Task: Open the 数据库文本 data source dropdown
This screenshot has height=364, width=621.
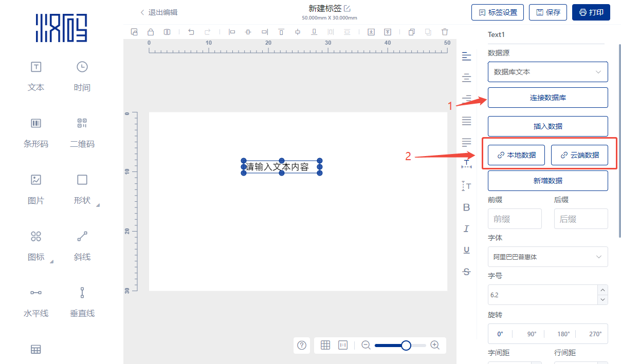Action: coord(547,72)
